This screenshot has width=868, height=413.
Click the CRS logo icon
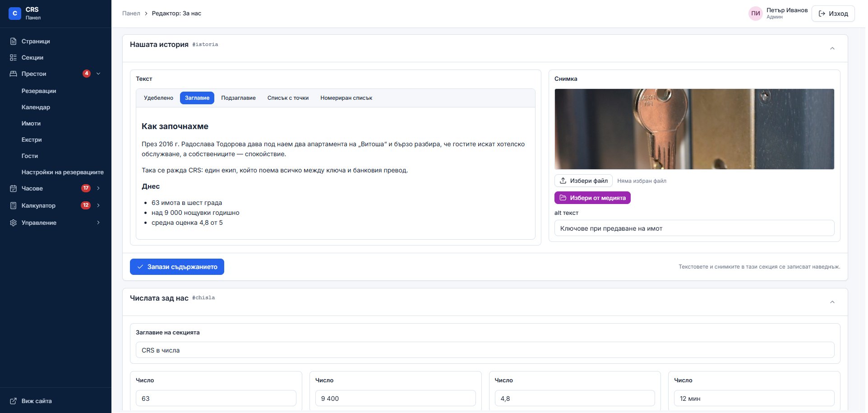15,14
